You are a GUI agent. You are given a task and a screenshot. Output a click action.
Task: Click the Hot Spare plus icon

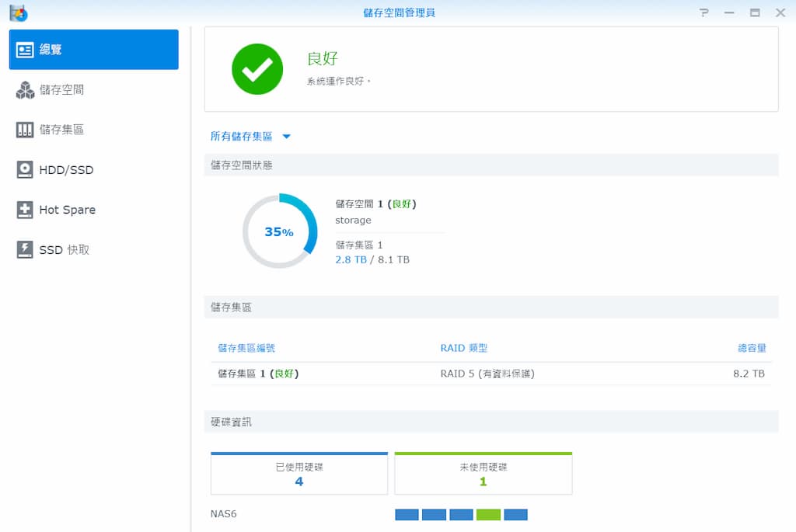click(x=25, y=210)
